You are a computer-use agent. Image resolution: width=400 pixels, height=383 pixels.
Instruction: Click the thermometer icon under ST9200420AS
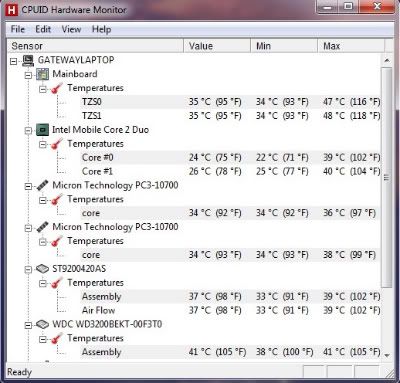(57, 283)
